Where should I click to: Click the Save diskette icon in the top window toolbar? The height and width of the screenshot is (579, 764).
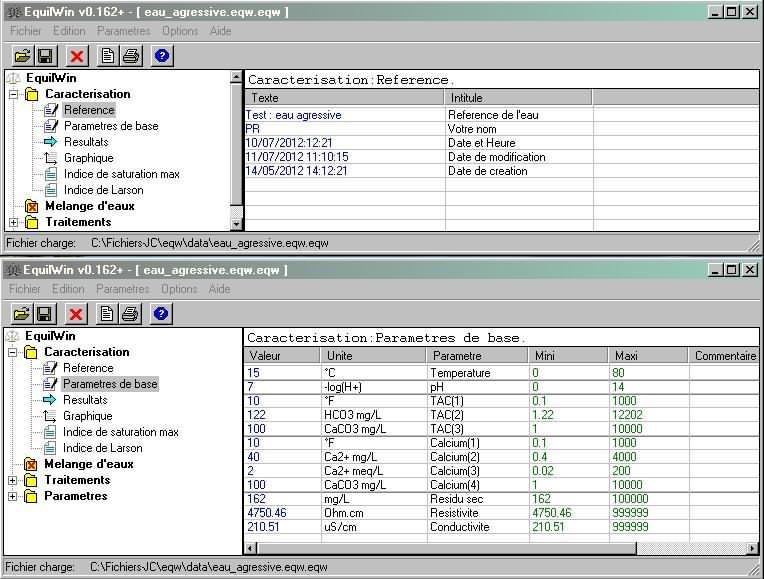[45, 56]
